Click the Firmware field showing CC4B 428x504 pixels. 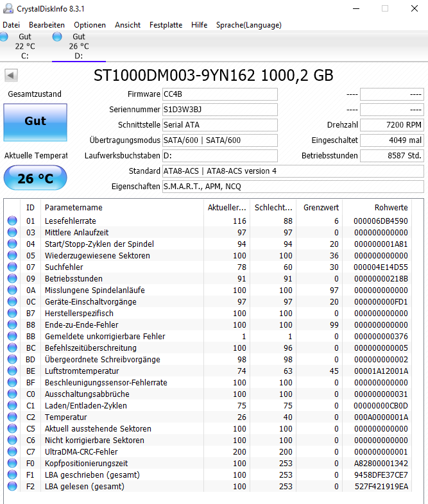point(219,94)
